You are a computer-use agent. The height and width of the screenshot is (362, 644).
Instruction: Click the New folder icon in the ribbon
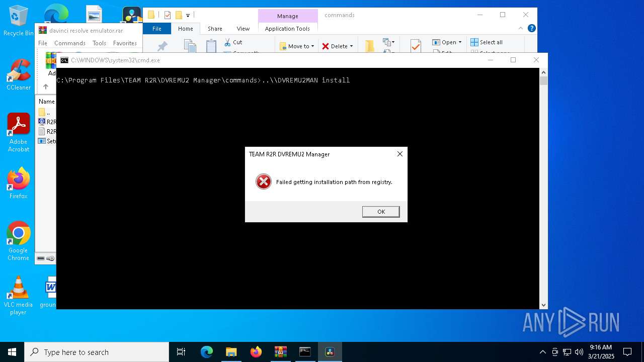point(370,46)
